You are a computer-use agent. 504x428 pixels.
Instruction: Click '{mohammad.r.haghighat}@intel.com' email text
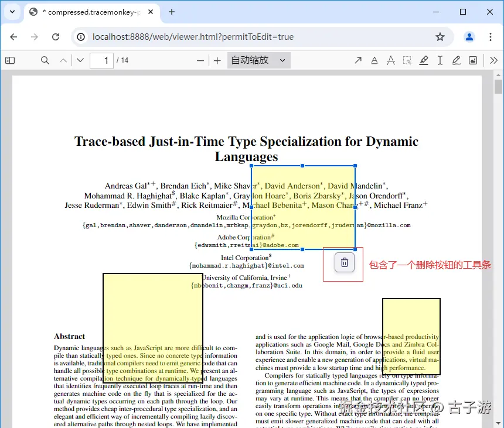(247, 266)
